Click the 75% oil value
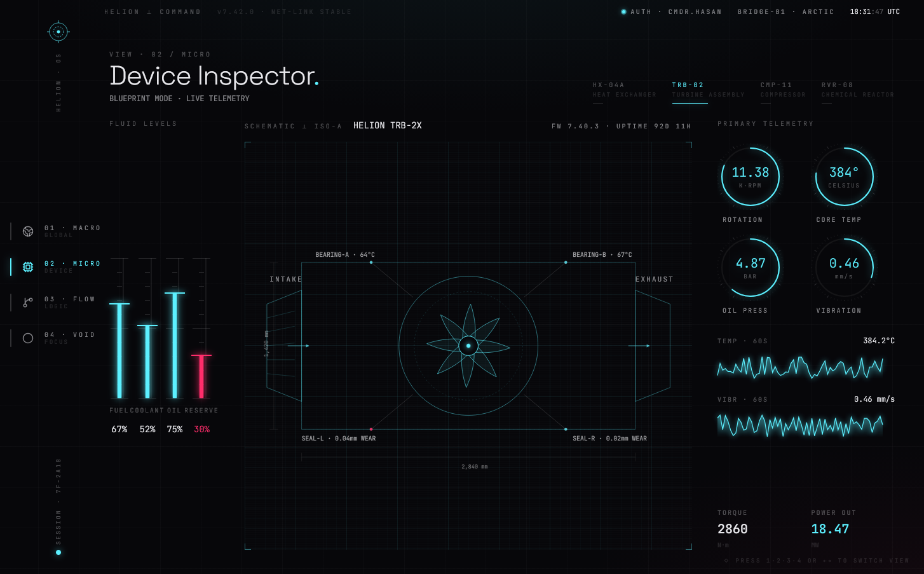 175,430
